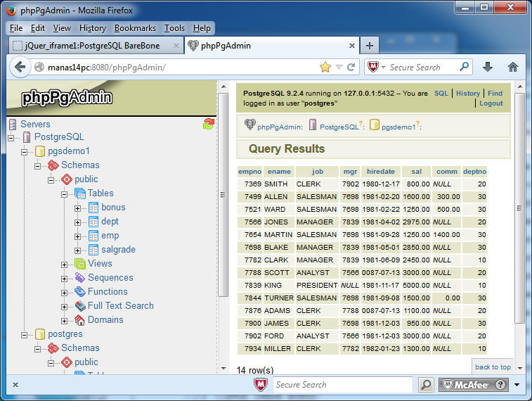Click the green refresh tree icon
Screen dimensions: 532x401
coord(209,124)
